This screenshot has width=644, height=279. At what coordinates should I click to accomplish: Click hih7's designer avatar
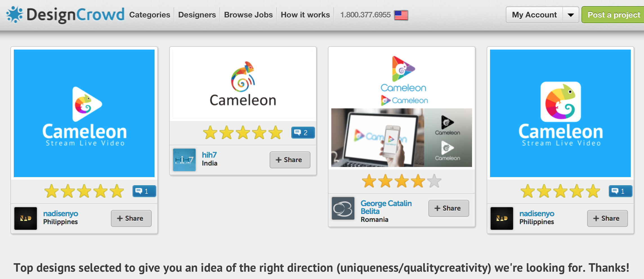(184, 160)
